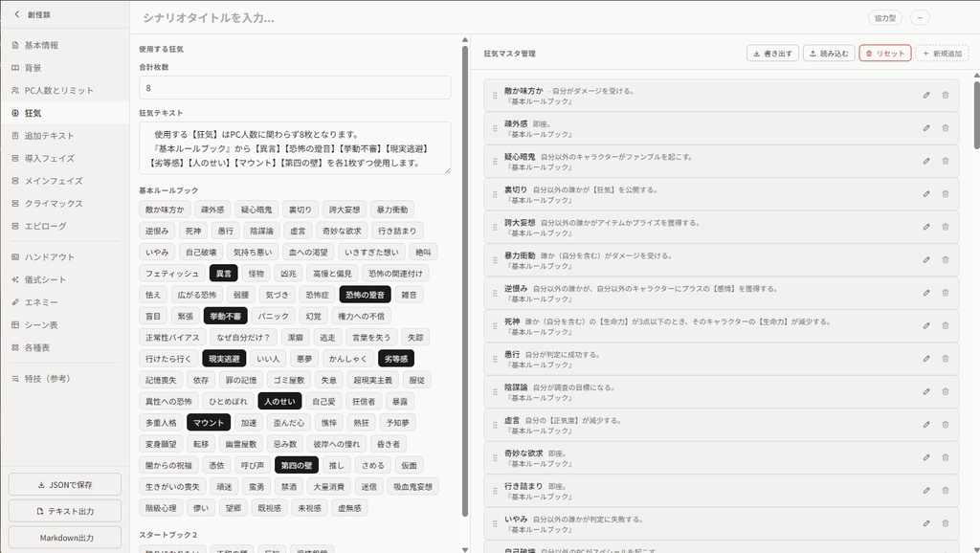Edit the 敵か味方か entry with pencil icon
980x553 pixels.
point(926,96)
